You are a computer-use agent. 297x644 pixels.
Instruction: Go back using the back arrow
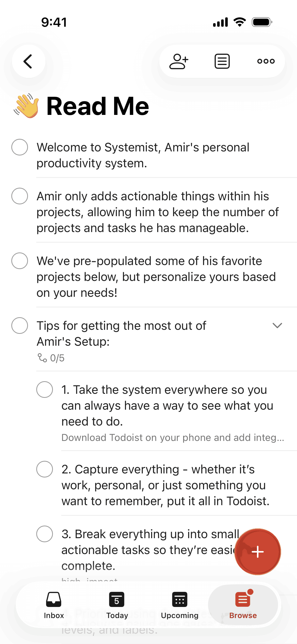point(28,61)
